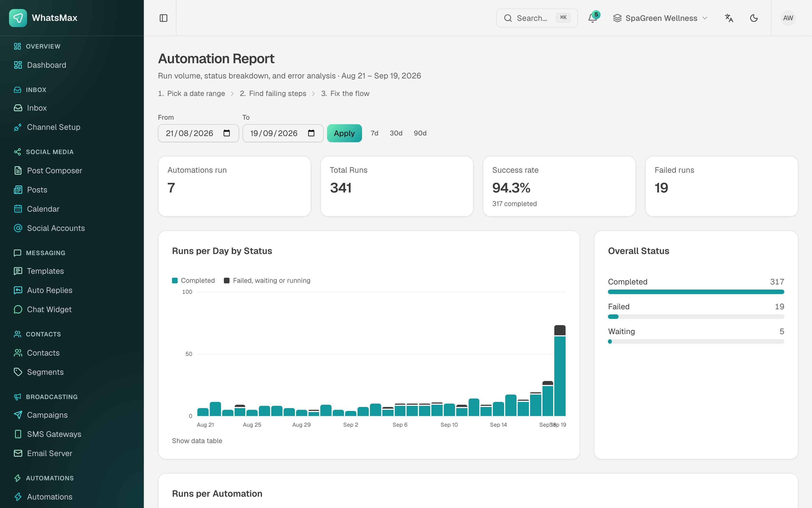Open Automations page in sidebar
This screenshot has width=812, height=508.
pyautogui.click(x=49, y=497)
